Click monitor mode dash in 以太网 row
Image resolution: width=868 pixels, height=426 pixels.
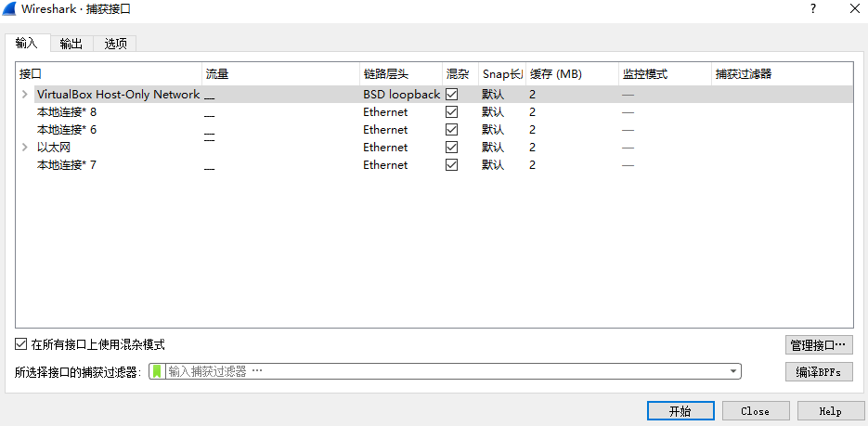coord(628,148)
